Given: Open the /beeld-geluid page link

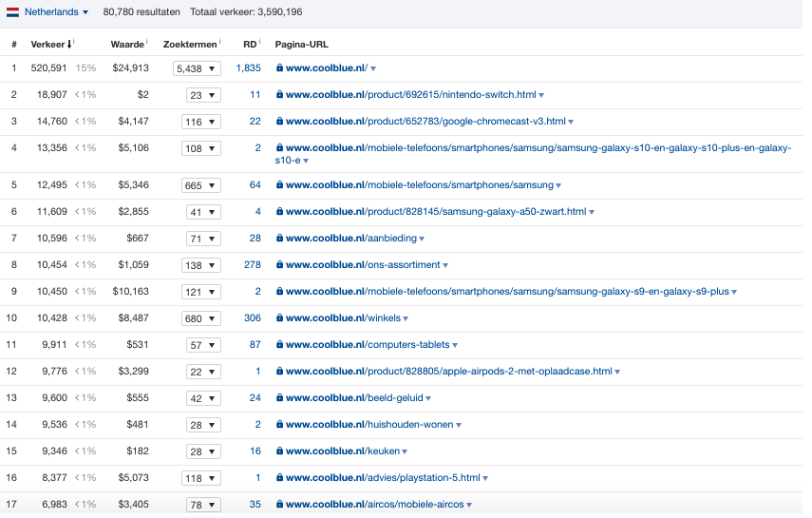Looking at the screenshot, I should [355, 397].
